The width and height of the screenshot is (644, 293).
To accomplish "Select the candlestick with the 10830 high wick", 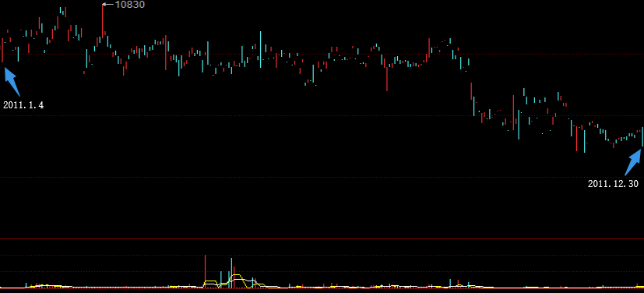I will coord(103,20).
